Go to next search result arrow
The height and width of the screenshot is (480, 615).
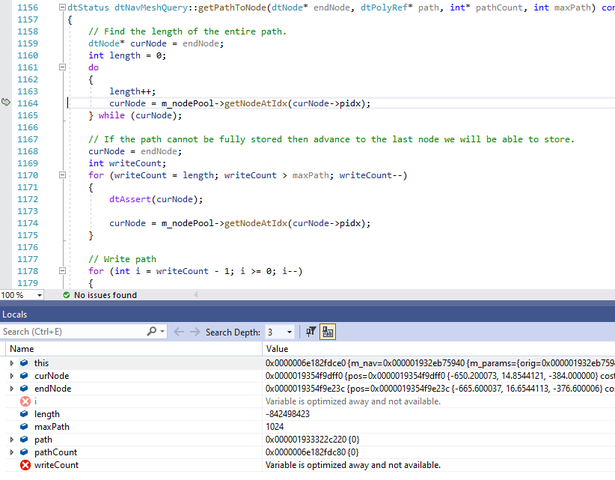click(195, 332)
